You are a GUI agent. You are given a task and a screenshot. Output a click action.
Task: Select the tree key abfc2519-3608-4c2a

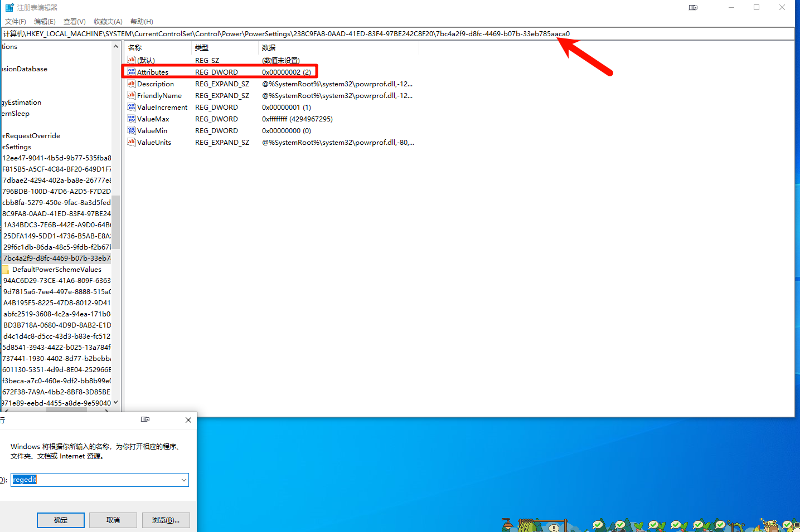tap(57, 314)
